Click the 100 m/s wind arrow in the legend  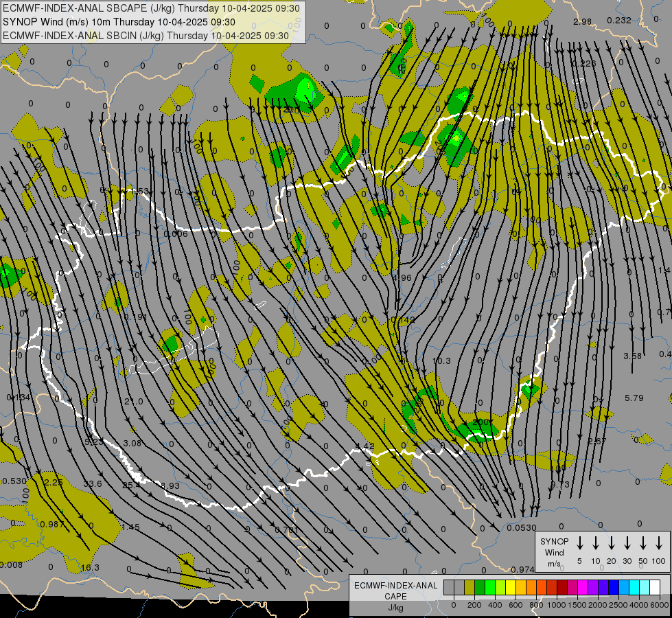[659, 542]
